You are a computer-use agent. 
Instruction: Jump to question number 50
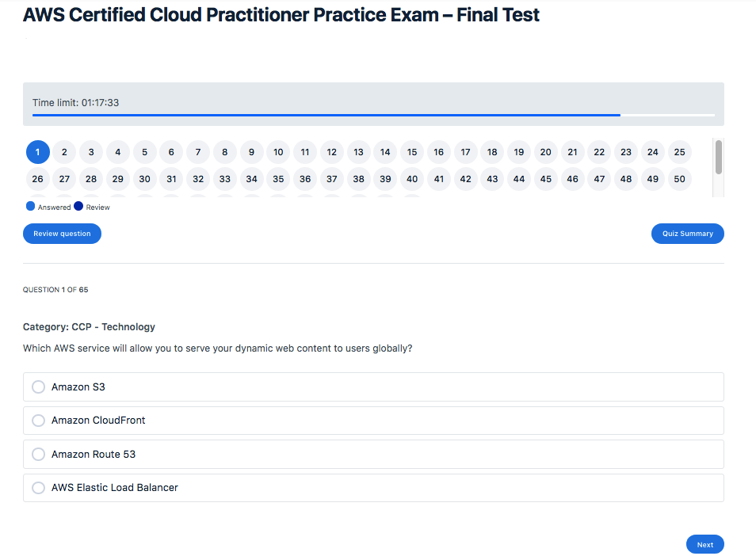679,179
